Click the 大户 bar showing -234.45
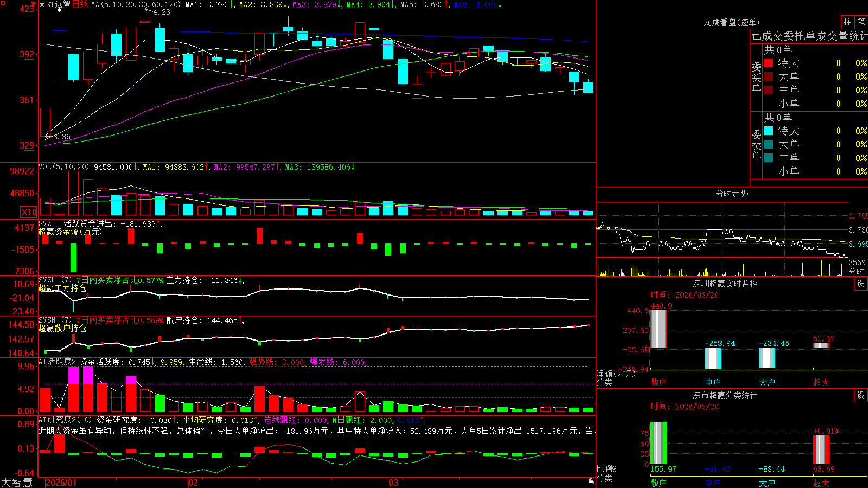Image resolution: width=868 pixels, height=488 pixels. [767, 358]
